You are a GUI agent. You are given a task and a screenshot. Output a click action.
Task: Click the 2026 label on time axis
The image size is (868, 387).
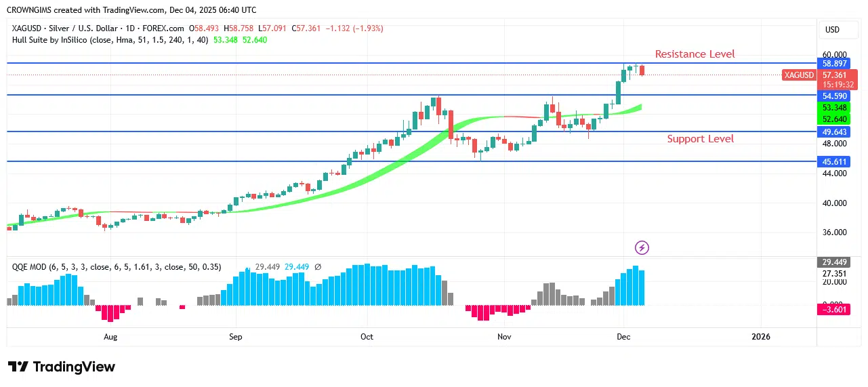point(761,336)
